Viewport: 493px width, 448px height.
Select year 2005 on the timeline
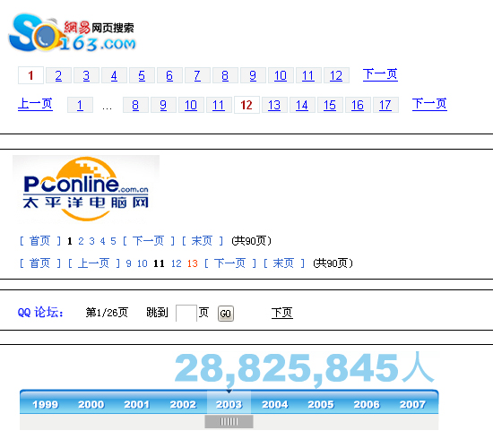coord(321,404)
